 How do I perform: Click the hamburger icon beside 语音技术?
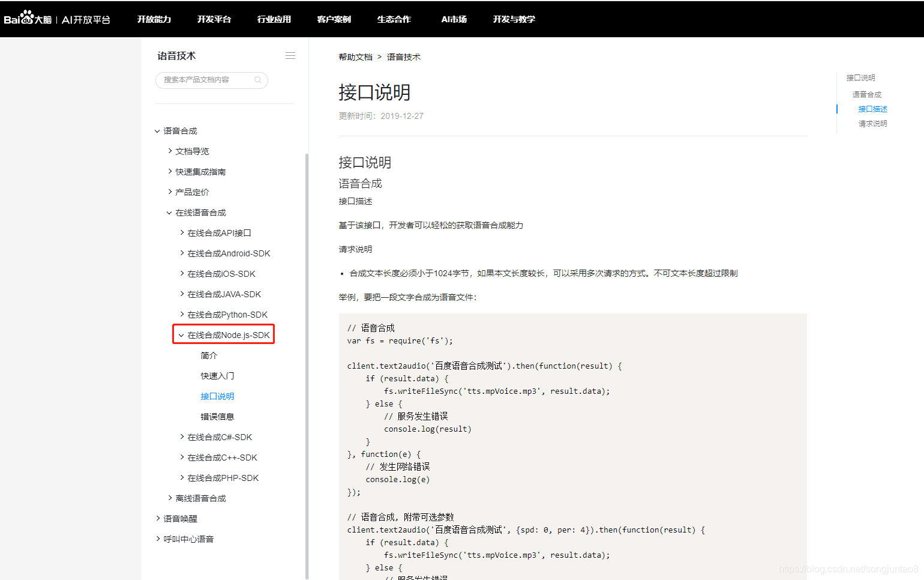click(x=290, y=55)
